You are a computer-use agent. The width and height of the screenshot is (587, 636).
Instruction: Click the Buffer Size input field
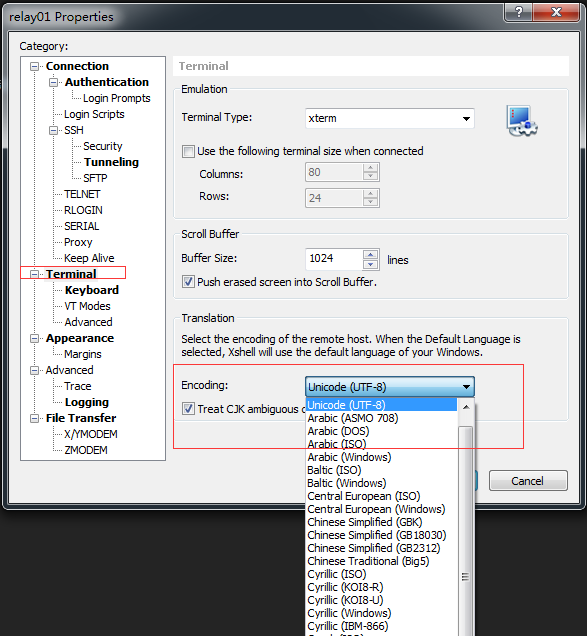(x=334, y=259)
